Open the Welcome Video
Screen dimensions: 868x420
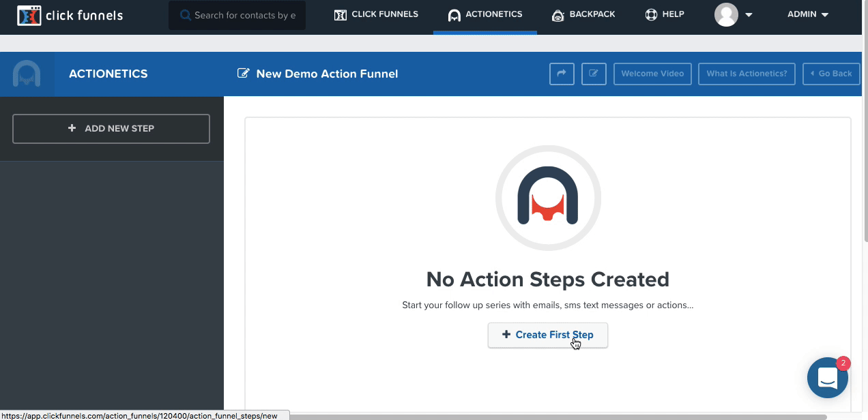pos(652,74)
